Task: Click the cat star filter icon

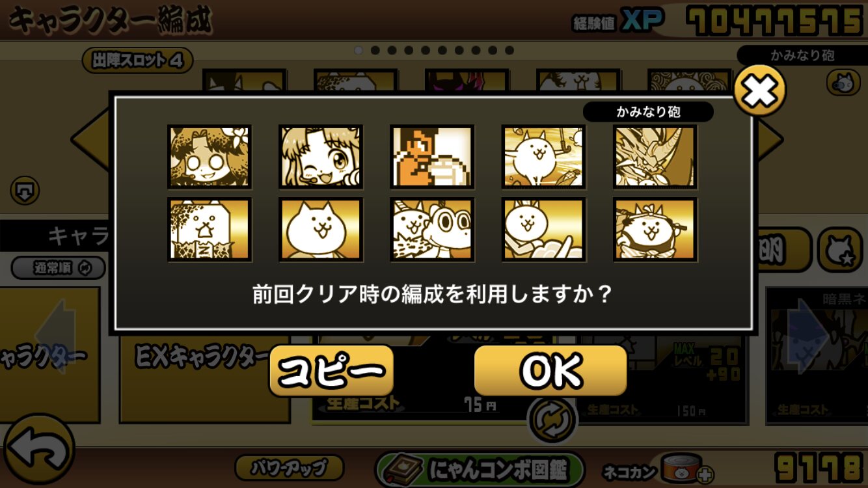Action: (x=839, y=250)
